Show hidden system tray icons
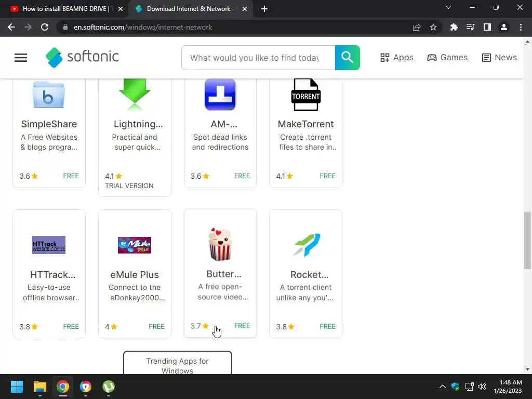The height and width of the screenshot is (399, 532). [x=443, y=387]
